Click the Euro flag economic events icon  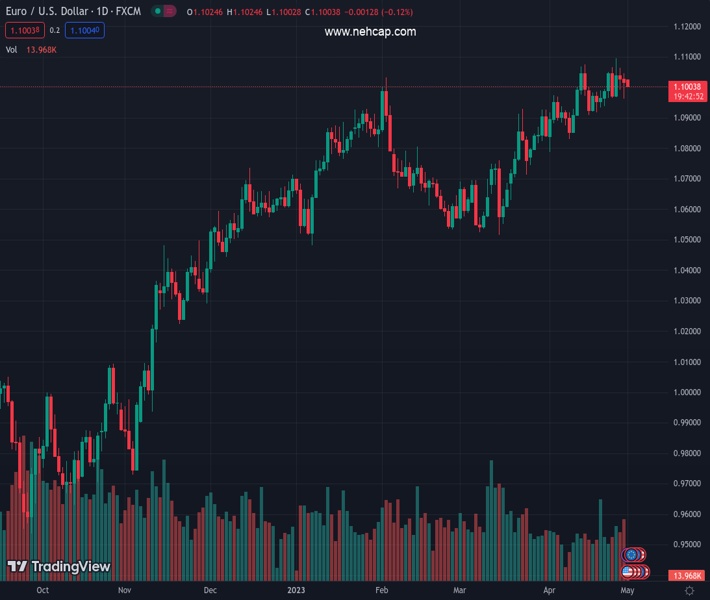click(x=631, y=554)
